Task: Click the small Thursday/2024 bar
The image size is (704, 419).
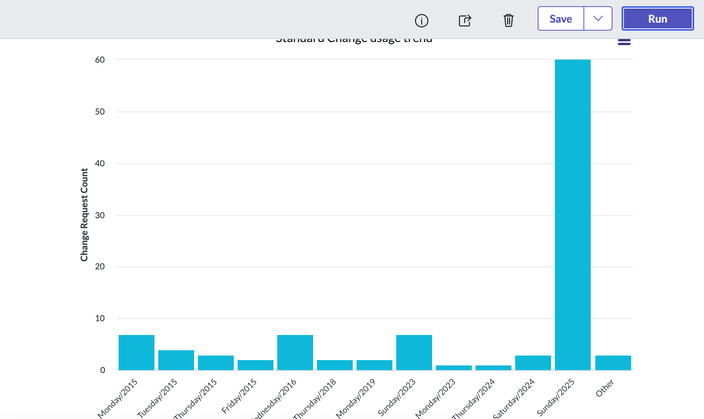Action: tap(493, 368)
